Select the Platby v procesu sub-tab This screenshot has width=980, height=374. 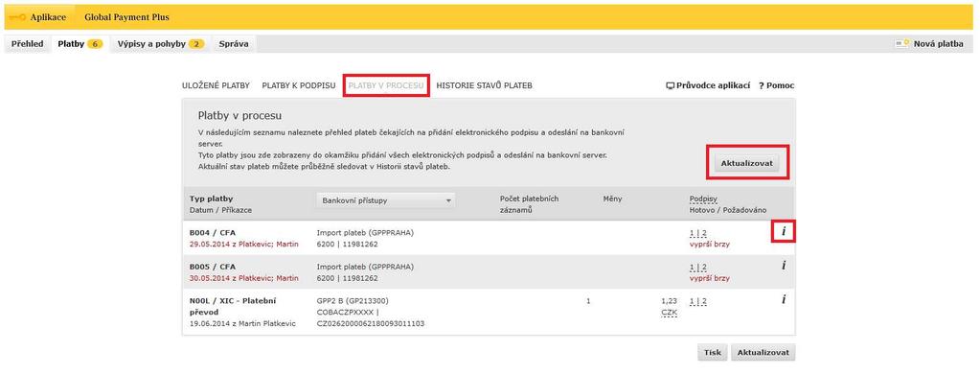click(x=386, y=85)
